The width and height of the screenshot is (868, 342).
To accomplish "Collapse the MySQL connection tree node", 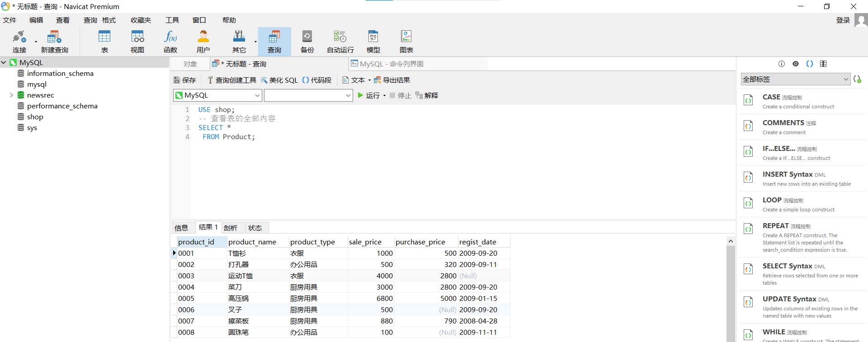I will [4, 62].
